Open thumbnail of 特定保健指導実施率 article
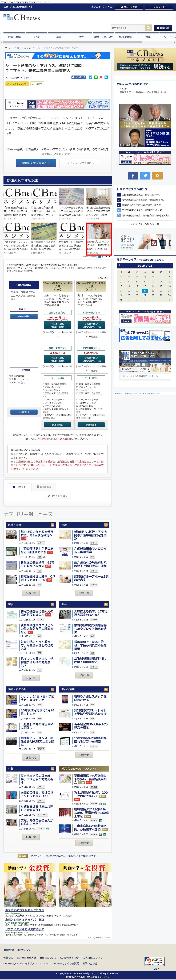 click(x=11, y=579)
